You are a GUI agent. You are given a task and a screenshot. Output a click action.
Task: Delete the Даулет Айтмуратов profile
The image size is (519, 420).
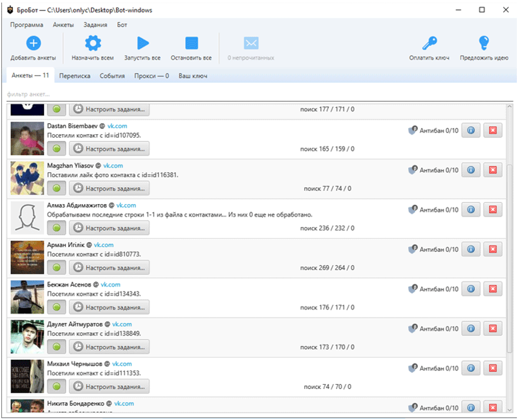point(493,328)
